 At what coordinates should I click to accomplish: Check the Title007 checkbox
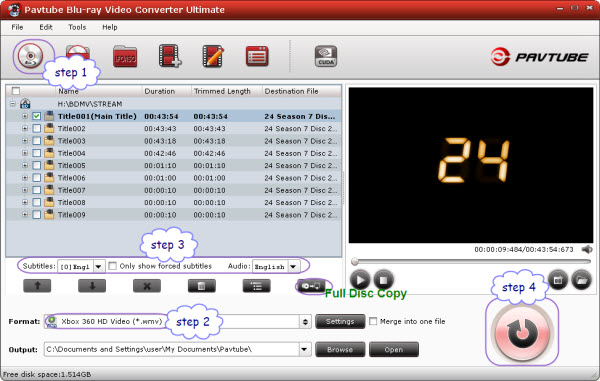click(37, 190)
